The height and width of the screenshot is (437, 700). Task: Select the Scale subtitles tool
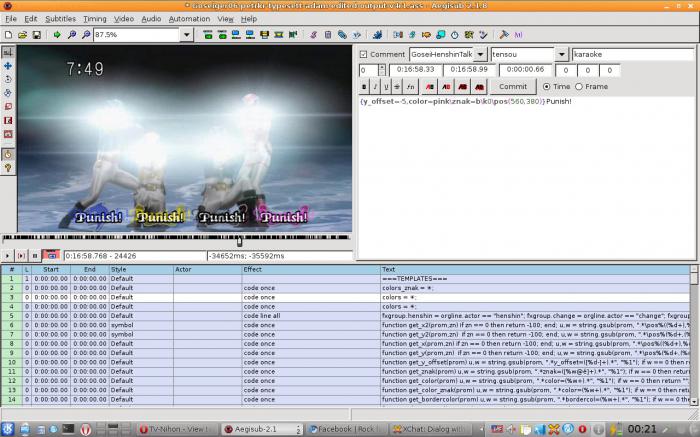[8, 107]
